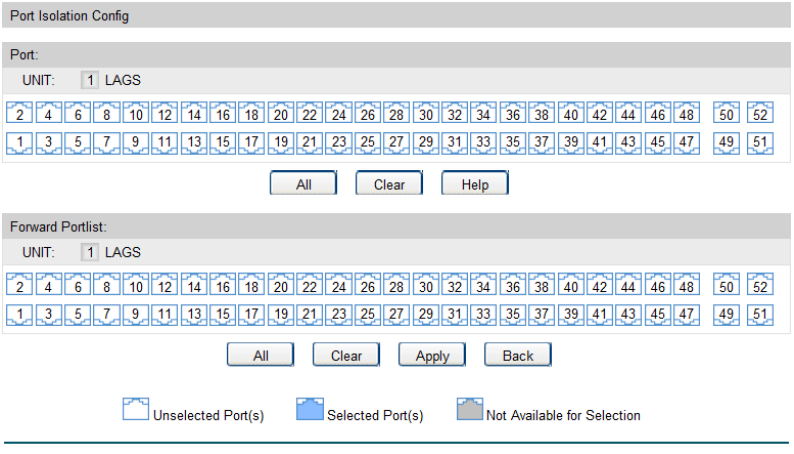Open the Help button
Image resolution: width=794 pixels, height=454 pixels.
(x=475, y=184)
